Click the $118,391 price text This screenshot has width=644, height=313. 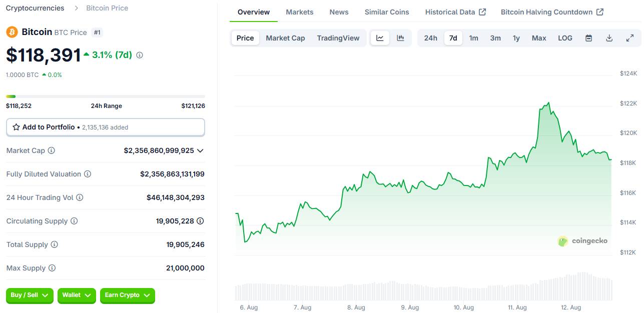tap(44, 55)
